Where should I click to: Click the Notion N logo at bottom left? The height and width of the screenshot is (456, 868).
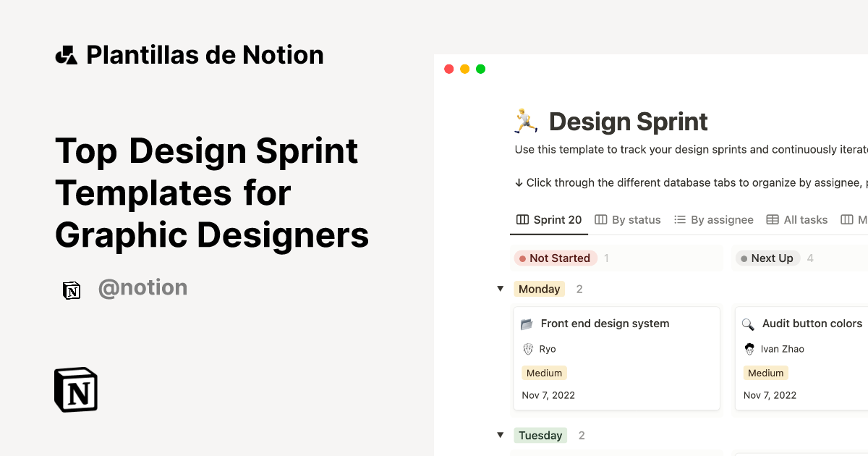click(x=75, y=389)
